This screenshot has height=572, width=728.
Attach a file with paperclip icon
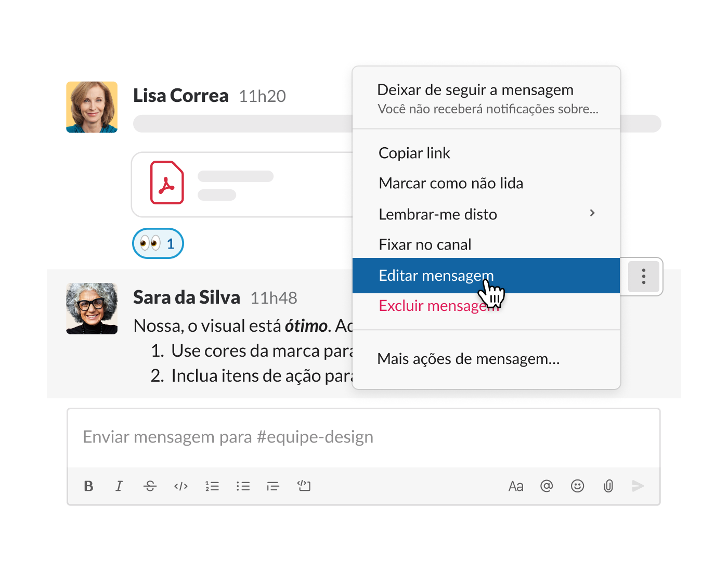608,486
